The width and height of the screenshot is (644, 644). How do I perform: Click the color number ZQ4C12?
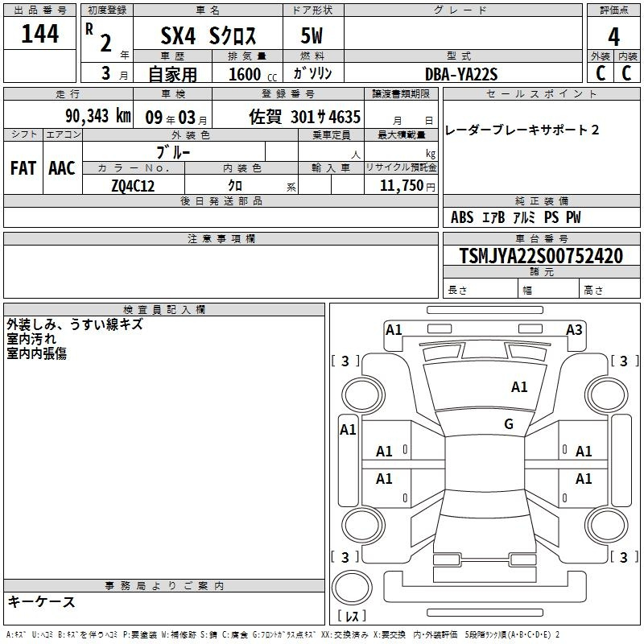[x=133, y=186]
